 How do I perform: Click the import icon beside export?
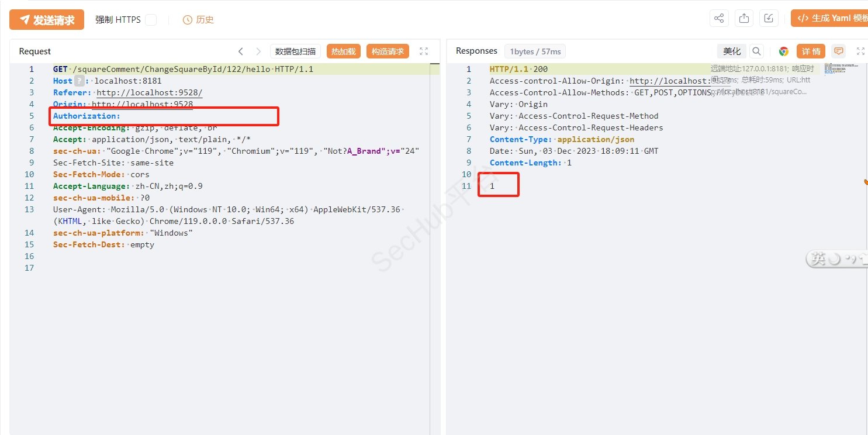(769, 19)
